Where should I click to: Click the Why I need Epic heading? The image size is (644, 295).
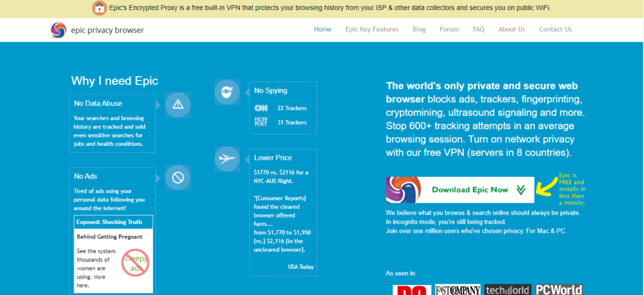[114, 81]
